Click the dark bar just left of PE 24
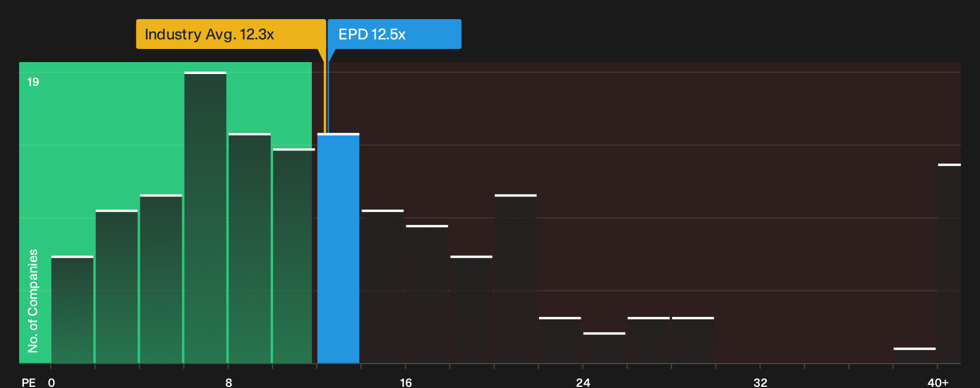980x388 pixels. [560, 340]
